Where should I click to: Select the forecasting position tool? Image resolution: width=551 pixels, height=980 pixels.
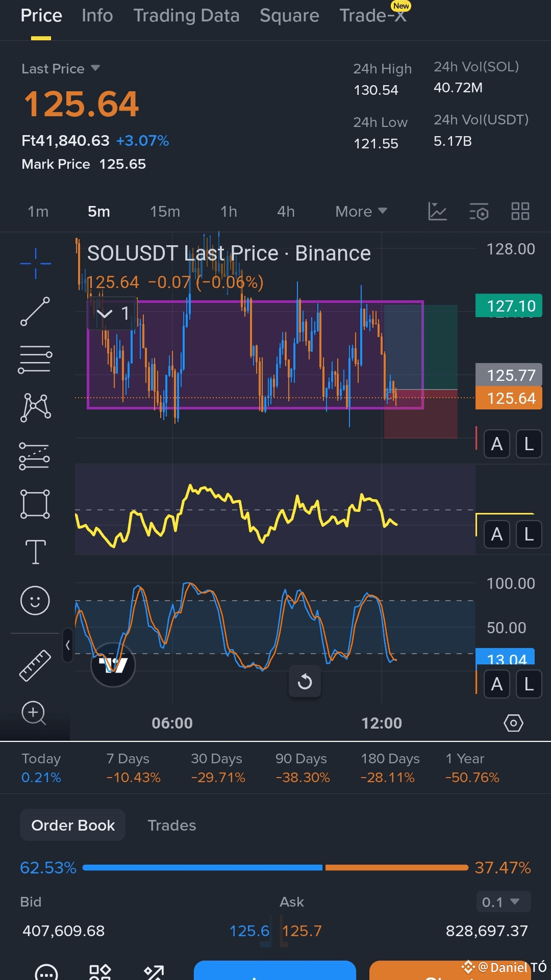[35, 455]
